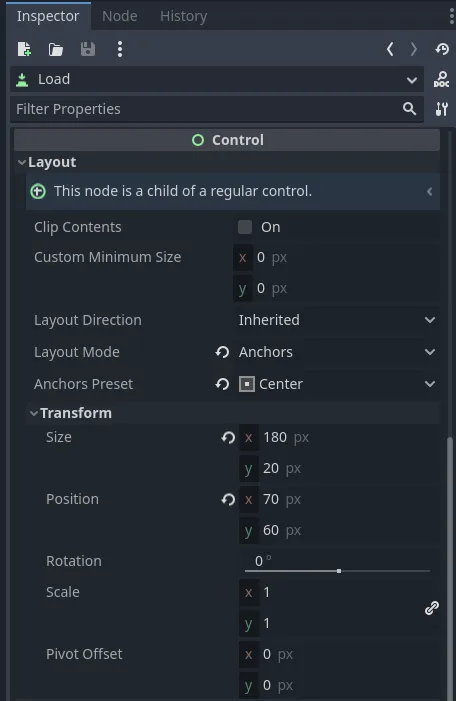This screenshot has height=701, width=456.
Task: Open the extra resource options three-dot menu
Action: [119, 49]
